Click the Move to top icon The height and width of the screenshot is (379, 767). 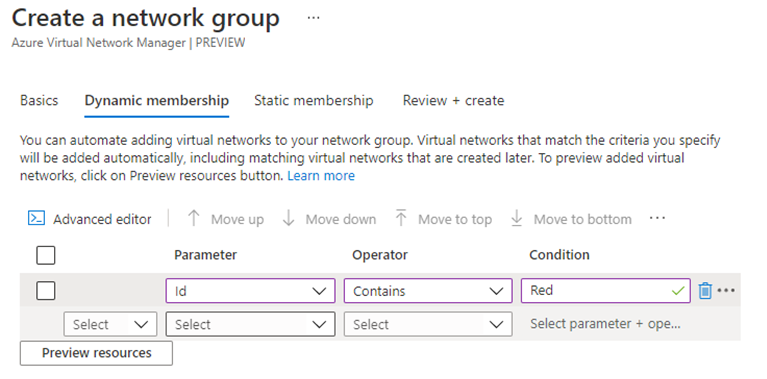(401, 218)
